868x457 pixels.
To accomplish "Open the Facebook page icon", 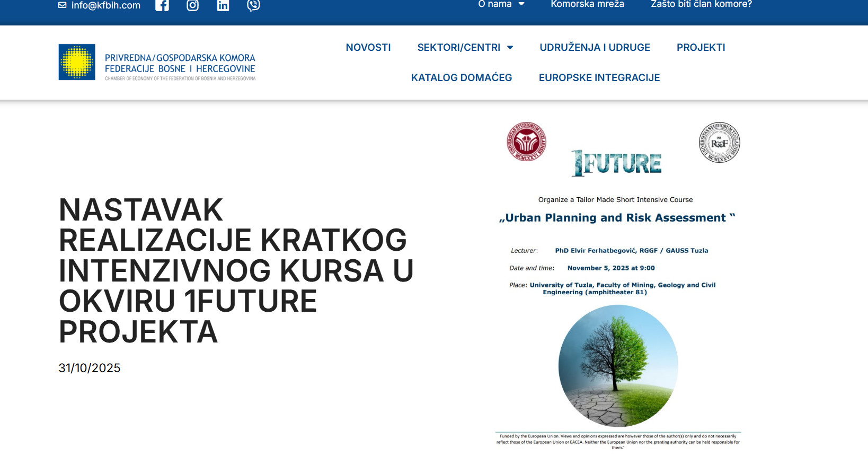I will coord(162,5).
